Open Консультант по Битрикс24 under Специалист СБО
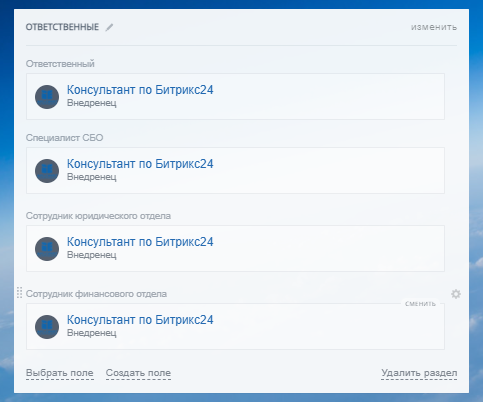Image resolution: width=483 pixels, height=402 pixels. pos(140,164)
